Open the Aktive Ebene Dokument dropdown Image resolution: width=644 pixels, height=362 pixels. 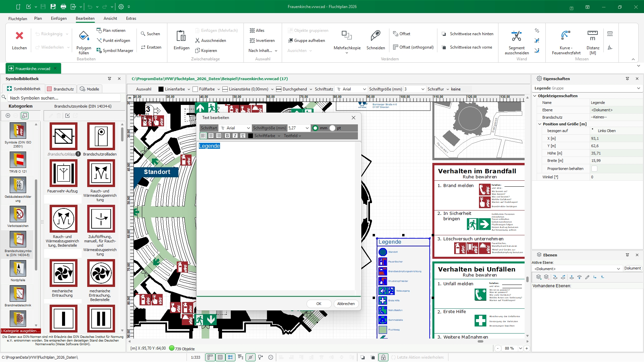coord(618,269)
